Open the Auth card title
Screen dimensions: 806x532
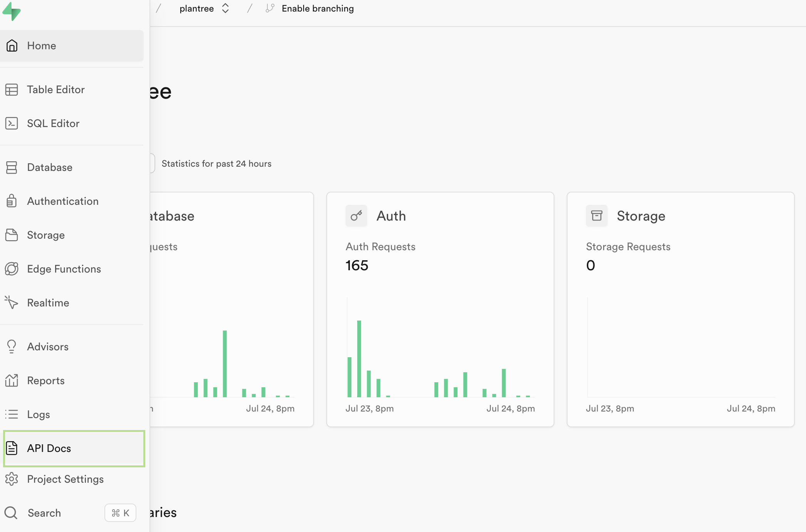pyautogui.click(x=391, y=216)
